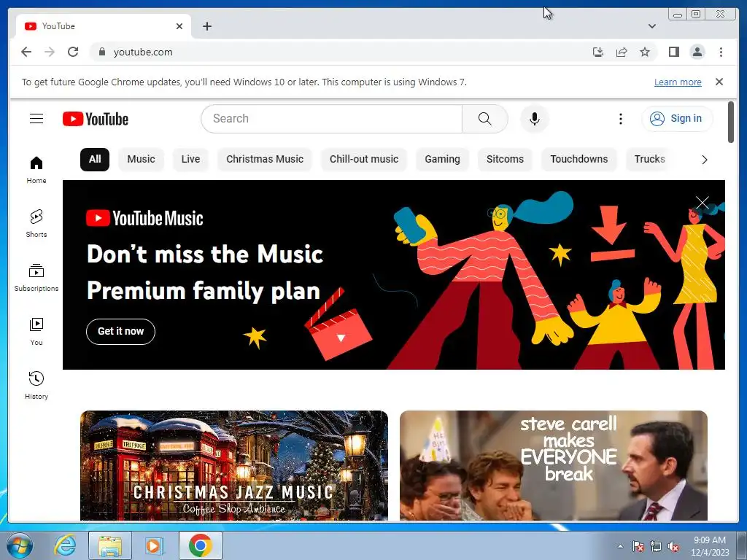
Task: Show more category chips with right arrow
Action: (x=704, y=160)
